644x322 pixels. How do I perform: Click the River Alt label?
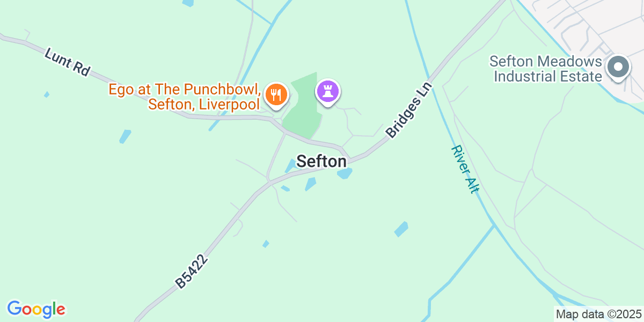point(465,170)
